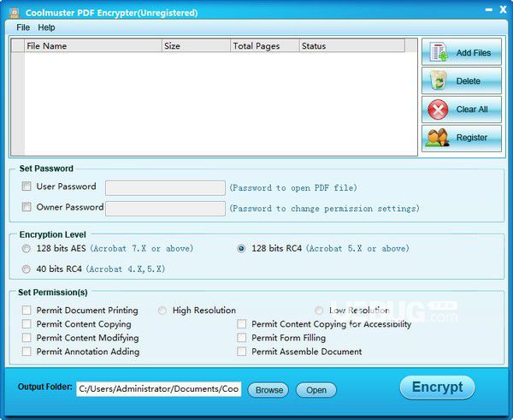Click the Status column header
The height and width of the screenshot is (420, 513).
(352, 46)
